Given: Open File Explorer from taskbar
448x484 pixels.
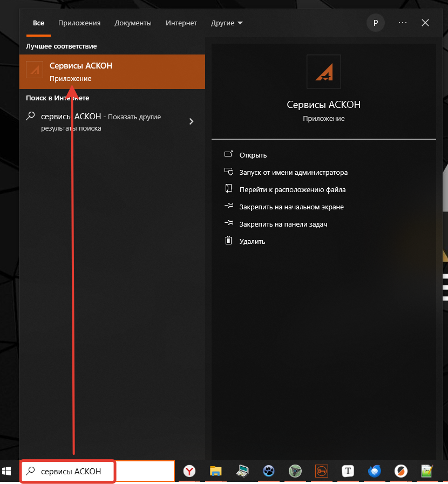Looking at the screenshot, I should pyautogui.click(x=216, y=472).
